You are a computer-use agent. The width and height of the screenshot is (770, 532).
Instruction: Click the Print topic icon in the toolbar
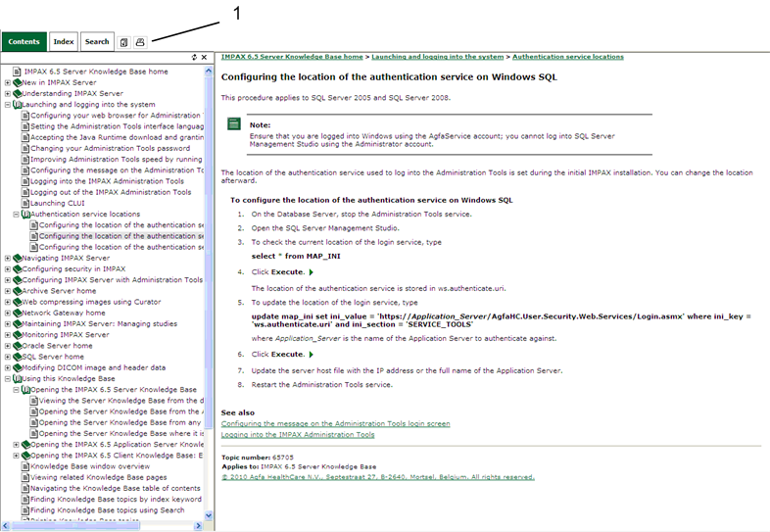point(140,42)
